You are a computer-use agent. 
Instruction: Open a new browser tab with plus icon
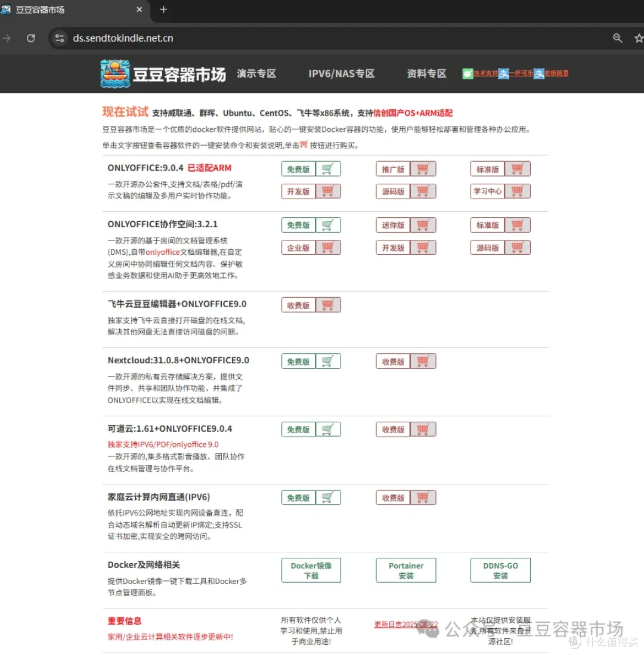[x=163, y=9]
